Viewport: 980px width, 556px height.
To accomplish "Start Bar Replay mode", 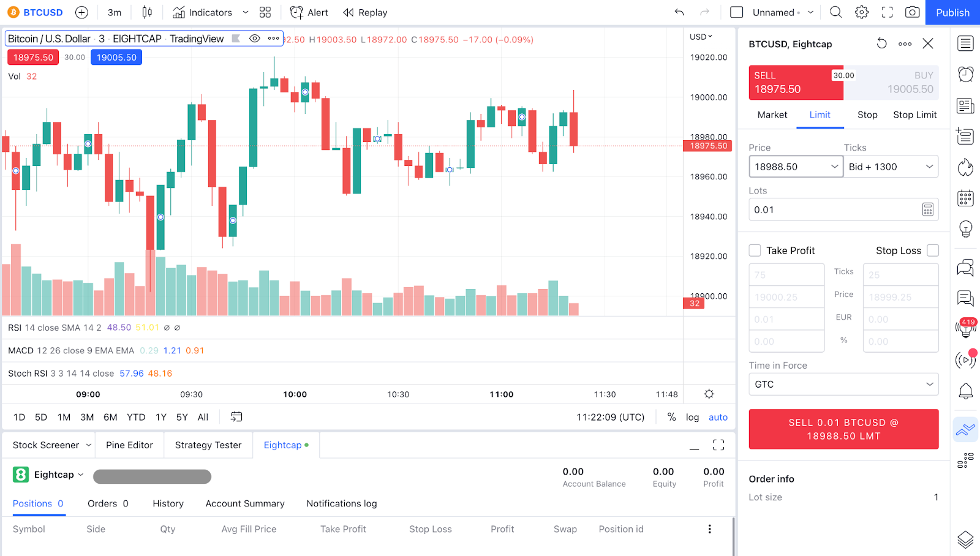I will (365, 12).
